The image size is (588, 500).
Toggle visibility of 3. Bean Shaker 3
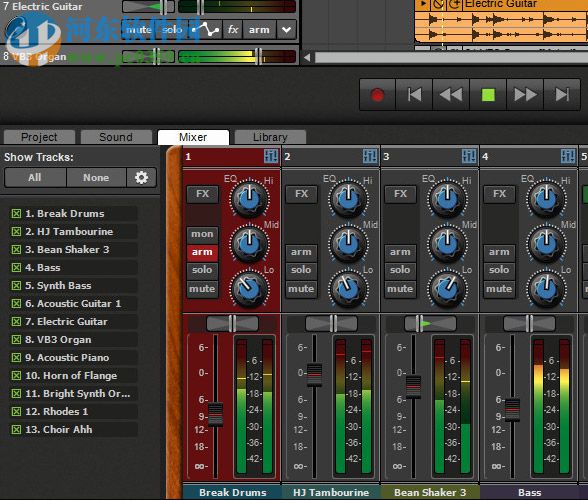pyautogui.click(x=16, y=249)
